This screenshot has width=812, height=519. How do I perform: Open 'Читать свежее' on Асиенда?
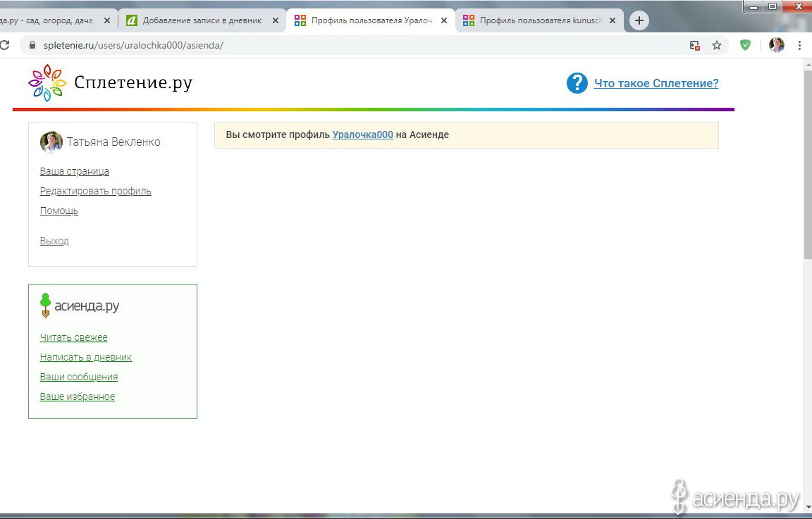tap(73, 337)
